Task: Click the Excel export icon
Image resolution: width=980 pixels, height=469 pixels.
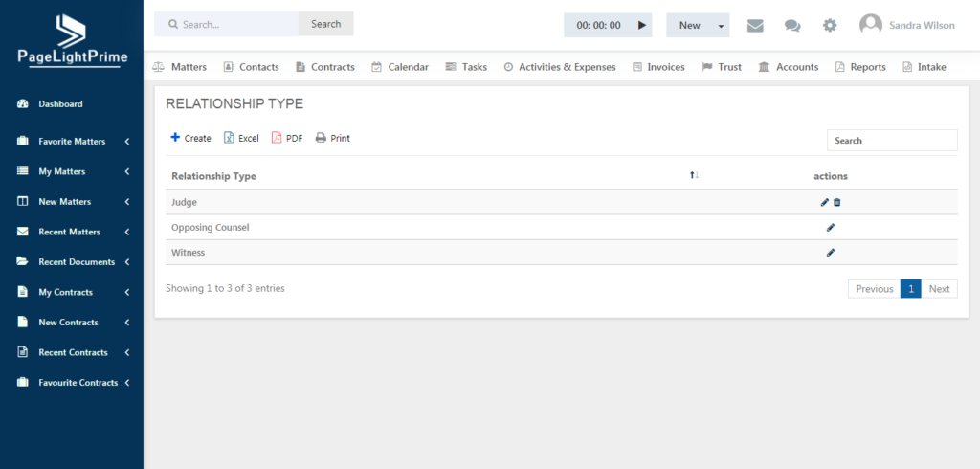Action: 230,138
